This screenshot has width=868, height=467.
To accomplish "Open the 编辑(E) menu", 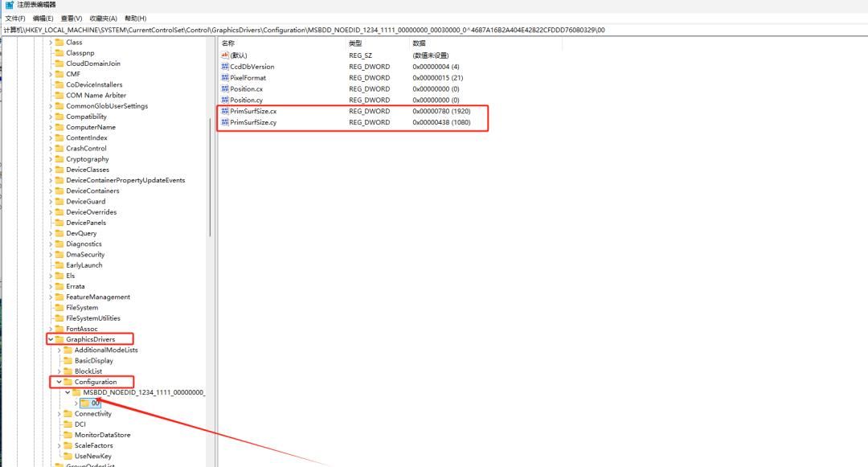I will coord(43,18).
